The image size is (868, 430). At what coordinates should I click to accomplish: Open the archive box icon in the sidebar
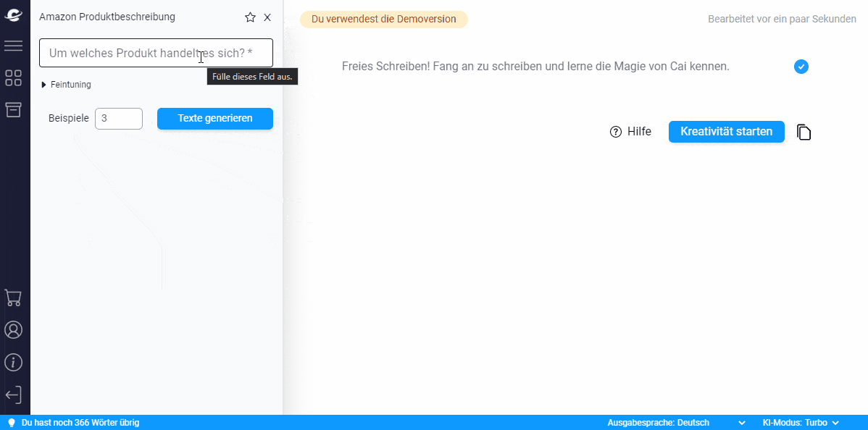[13, 109]
